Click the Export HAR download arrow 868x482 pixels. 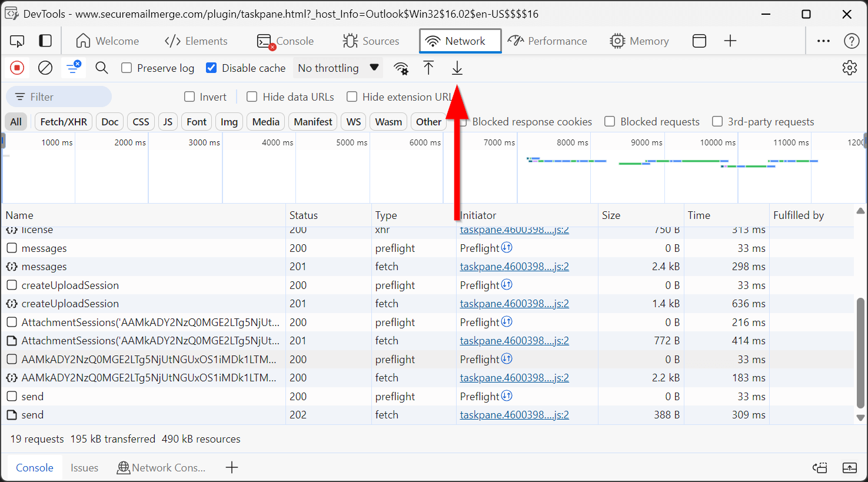tap(457, 68)
